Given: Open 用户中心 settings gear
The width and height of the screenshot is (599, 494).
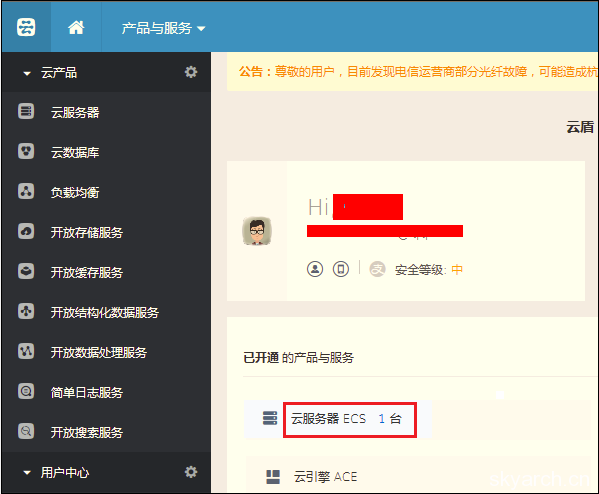Looking at the screenshot, I should point(191,472).
